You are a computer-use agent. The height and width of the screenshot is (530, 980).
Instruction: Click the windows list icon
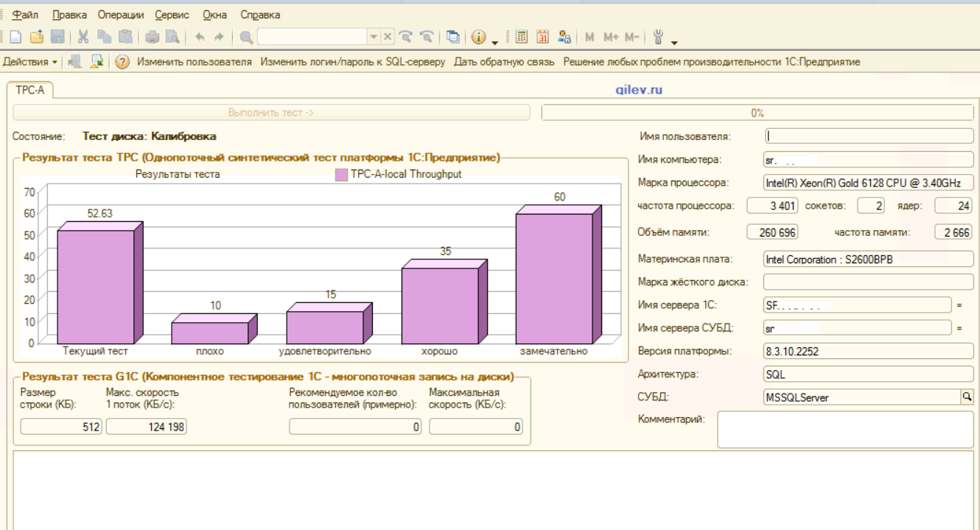tap(453, 36)
